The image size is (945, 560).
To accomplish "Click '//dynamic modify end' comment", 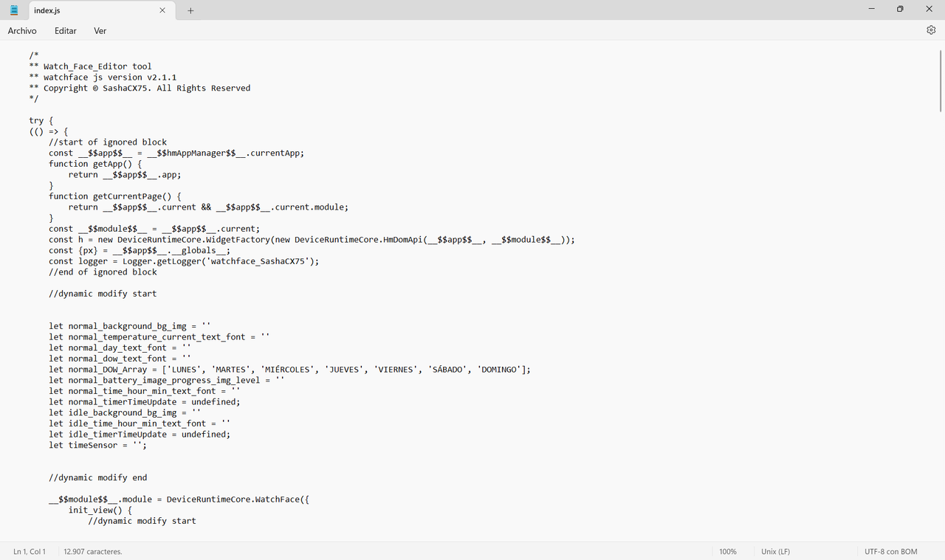I will pos(97,477).
